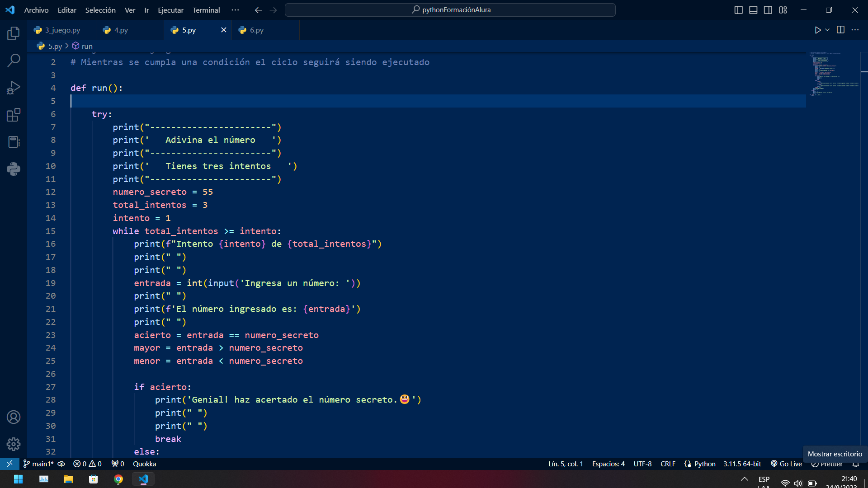Click 5.py in the breadcrumb
This screenshot has width=868, height=488.
point(55,46)
